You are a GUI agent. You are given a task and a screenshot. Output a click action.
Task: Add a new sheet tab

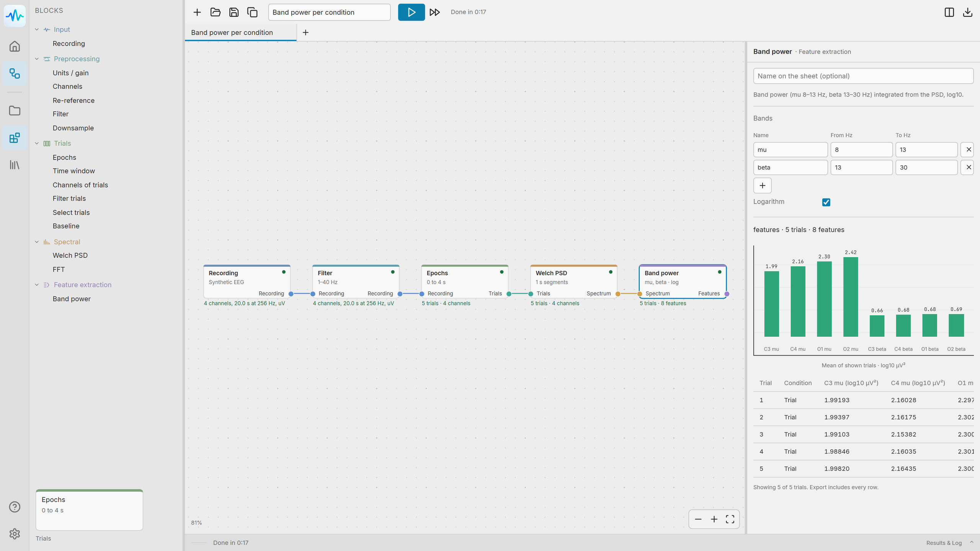click(x=305, y=33)
